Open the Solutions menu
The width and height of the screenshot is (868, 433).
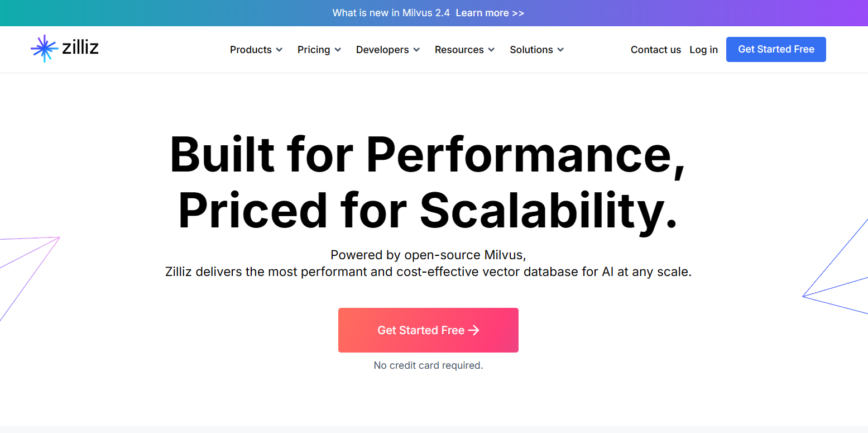coord(531,50)
